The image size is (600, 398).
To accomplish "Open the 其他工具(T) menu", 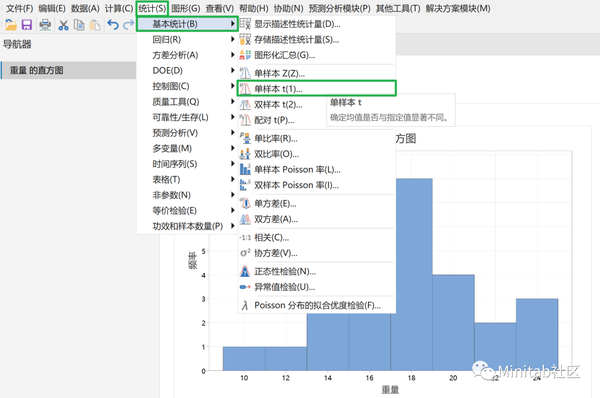I will [x=398, y=8].
